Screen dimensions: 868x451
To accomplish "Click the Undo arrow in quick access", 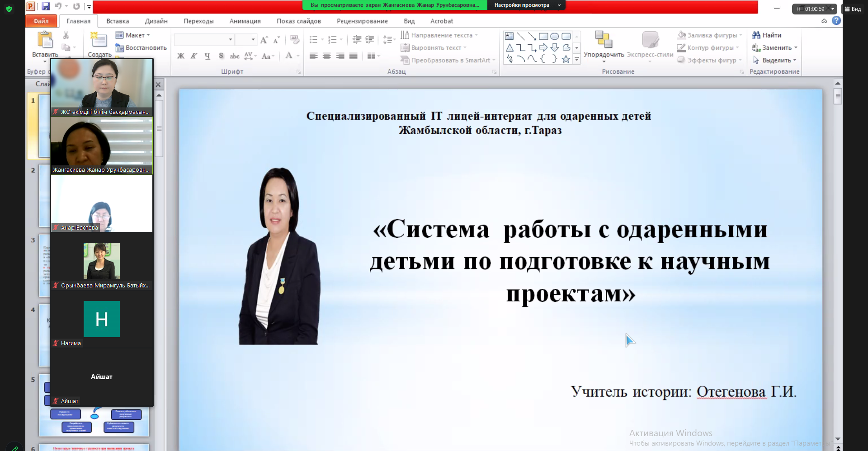I will 58,6.
